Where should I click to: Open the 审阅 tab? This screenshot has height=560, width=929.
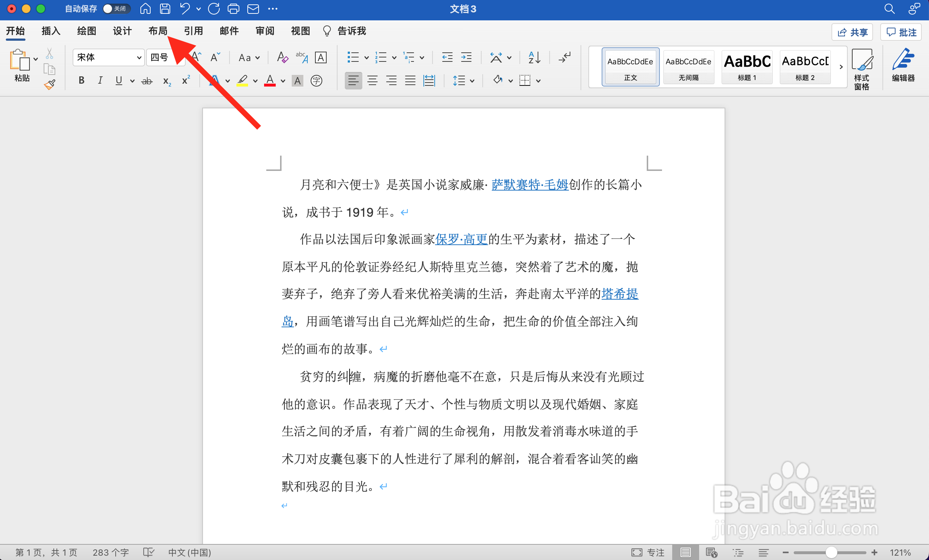pos(265,31)
